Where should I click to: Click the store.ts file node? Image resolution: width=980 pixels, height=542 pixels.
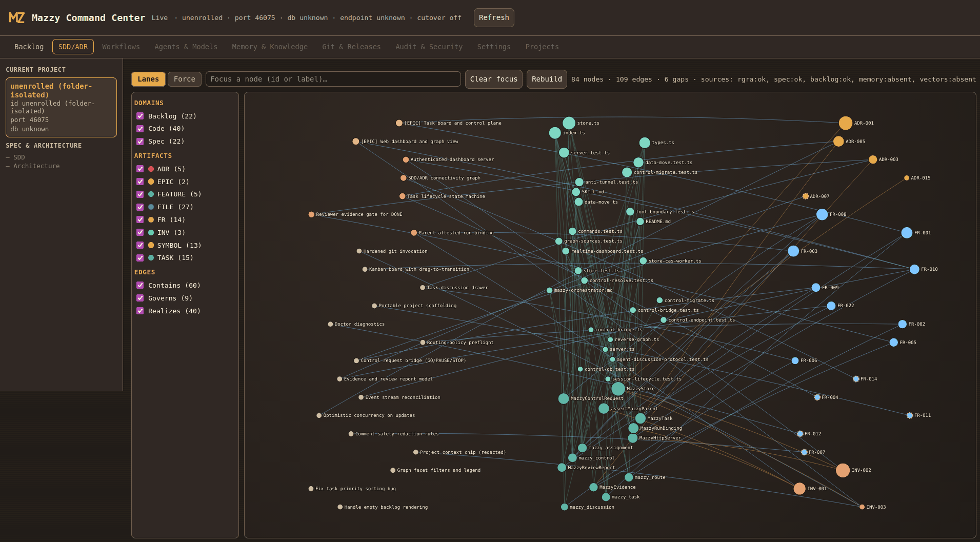(x=569, y=123)
